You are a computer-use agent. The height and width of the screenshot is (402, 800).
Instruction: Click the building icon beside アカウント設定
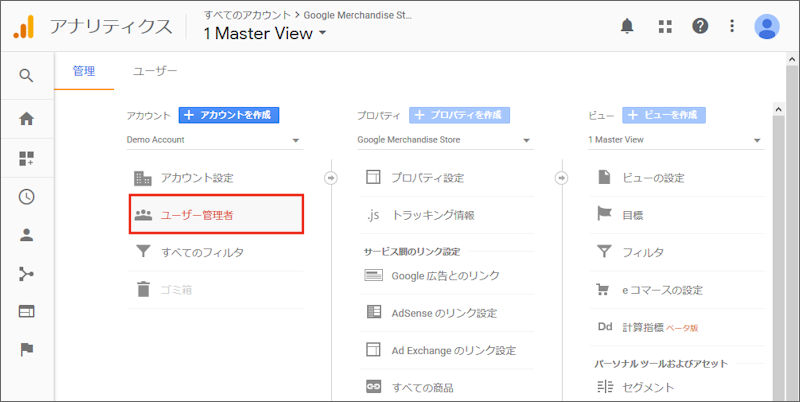143,178
